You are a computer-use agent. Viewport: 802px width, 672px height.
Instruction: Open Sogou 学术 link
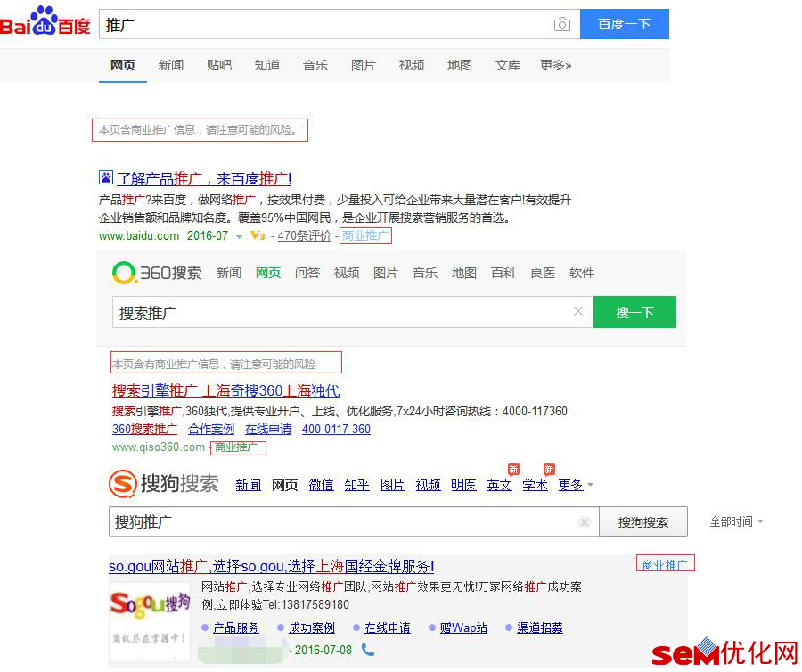coord(535,484)
